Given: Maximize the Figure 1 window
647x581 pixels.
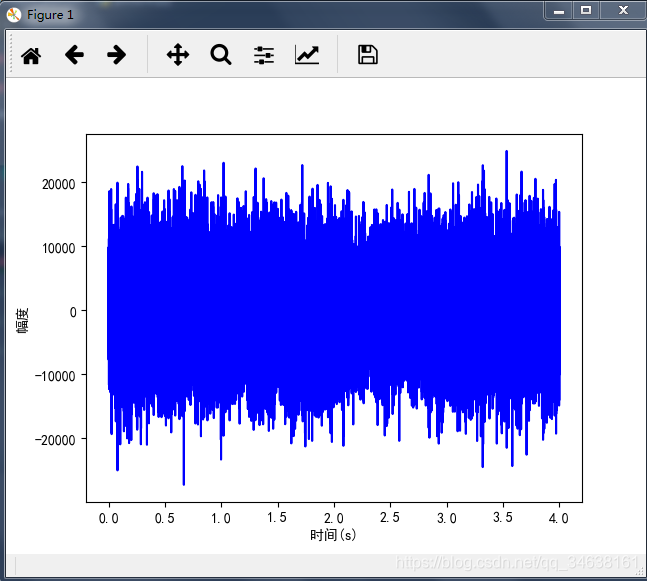Looking at the screenshot, I should 586,10.
